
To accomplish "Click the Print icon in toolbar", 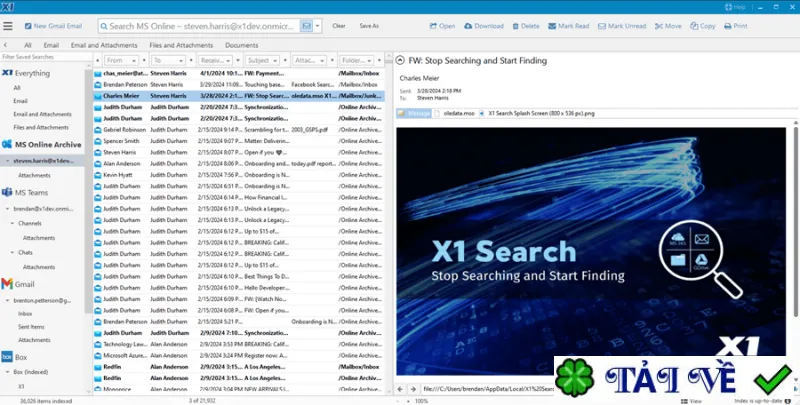I will [728, 26].
